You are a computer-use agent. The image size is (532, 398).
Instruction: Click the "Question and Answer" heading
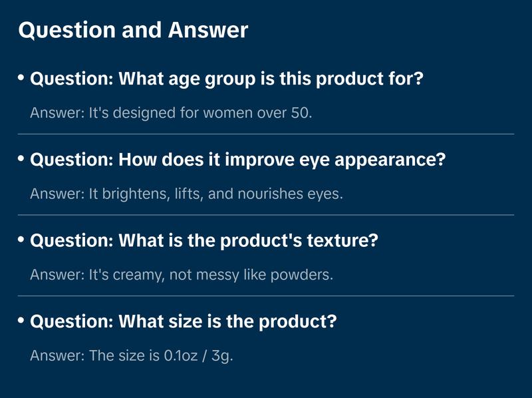point(133,31)
